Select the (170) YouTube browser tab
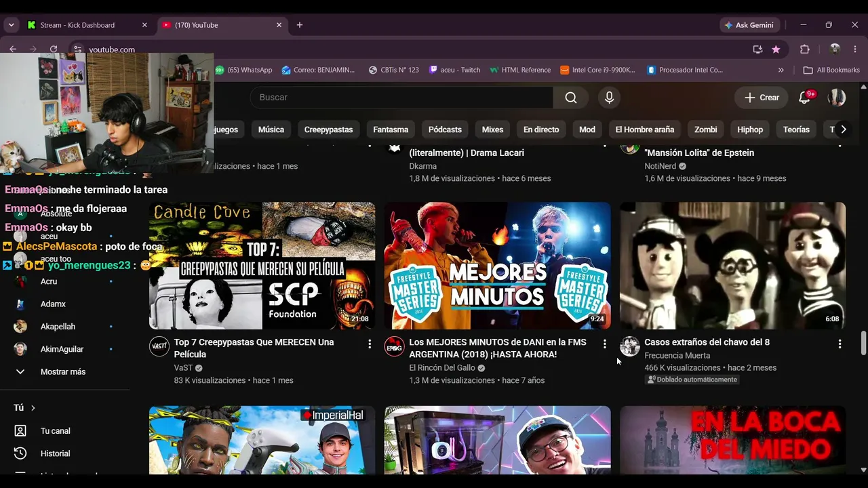The width and height of the screenshot is (868, 488). (222, 25)
